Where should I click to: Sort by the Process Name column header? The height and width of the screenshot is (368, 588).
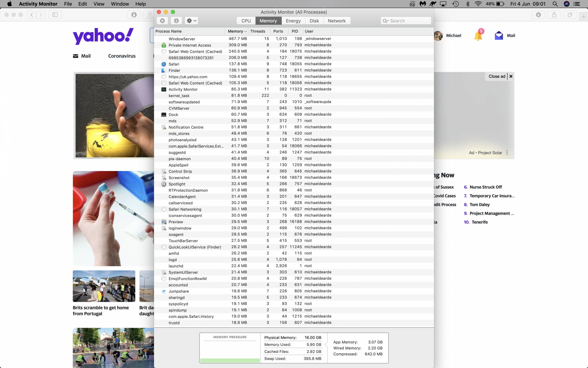[190, 31]
